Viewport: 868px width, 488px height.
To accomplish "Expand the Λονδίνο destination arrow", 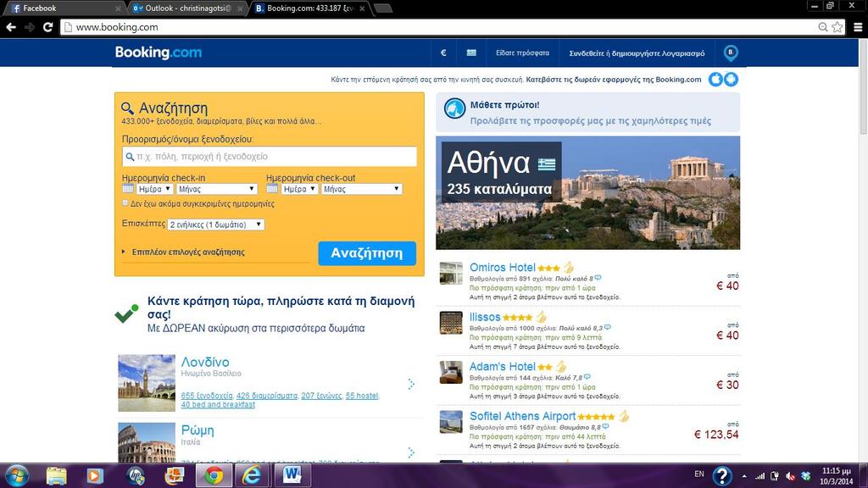I will [x=411, y=384].
